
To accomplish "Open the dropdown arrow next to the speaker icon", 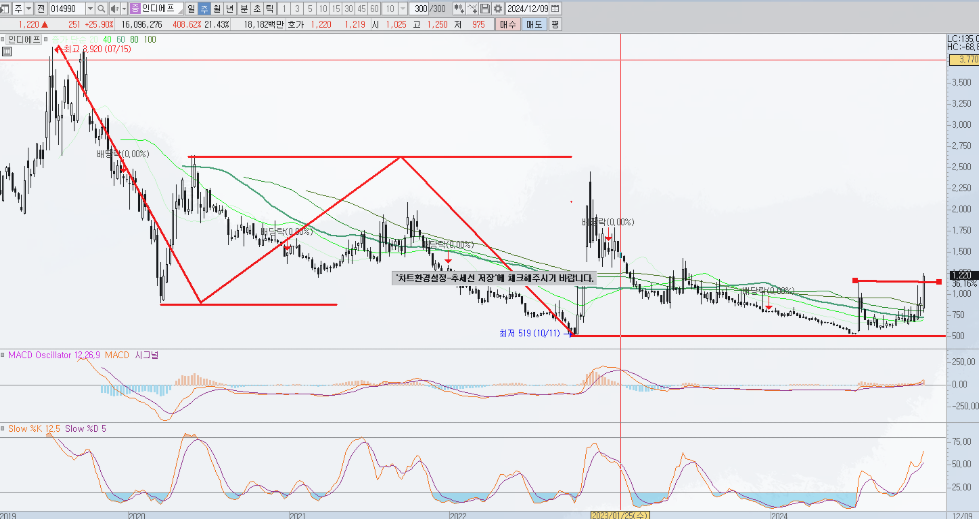I will 124,9.
